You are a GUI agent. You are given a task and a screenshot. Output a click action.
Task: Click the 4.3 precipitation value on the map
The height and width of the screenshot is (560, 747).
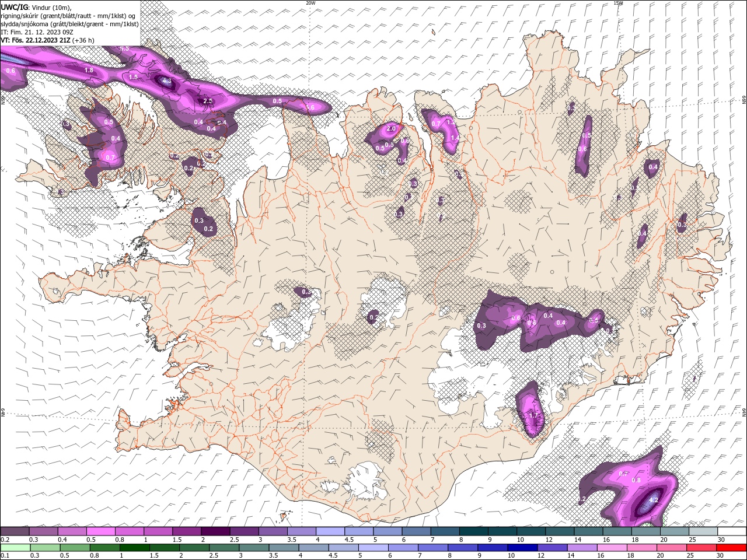click(167, 81)
